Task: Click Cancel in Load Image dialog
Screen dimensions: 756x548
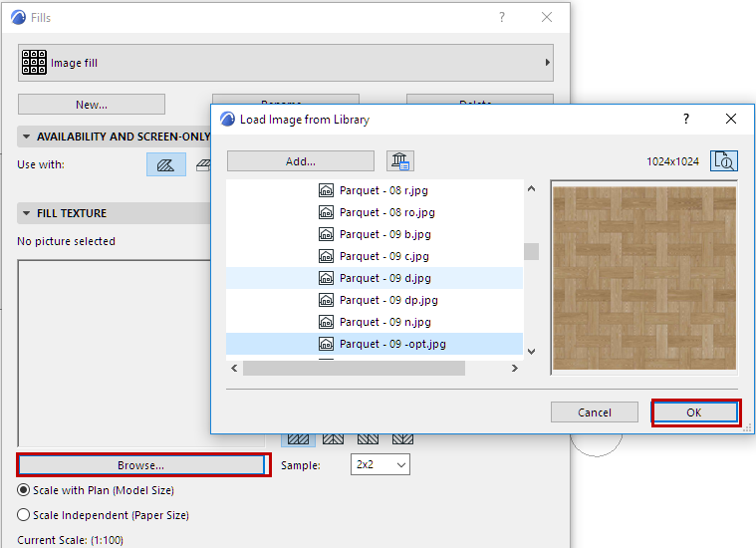Action: [595, 412]
